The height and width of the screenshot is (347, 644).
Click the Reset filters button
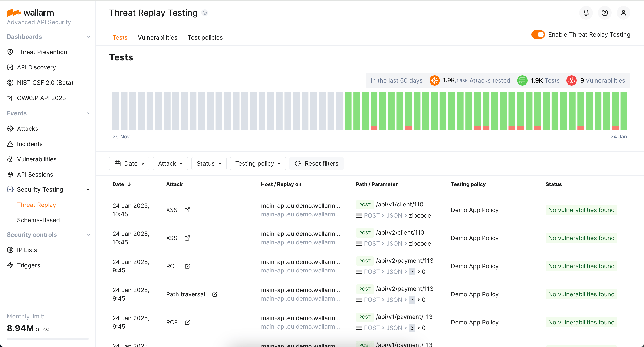tap(316, 163)
